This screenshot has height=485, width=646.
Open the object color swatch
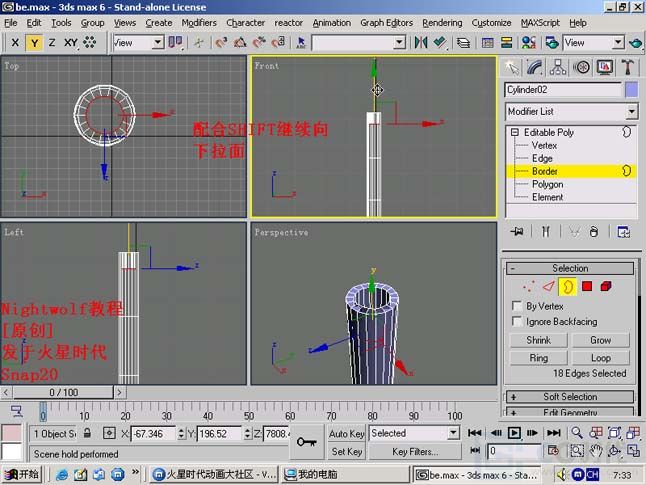click(x=631, y=90)
